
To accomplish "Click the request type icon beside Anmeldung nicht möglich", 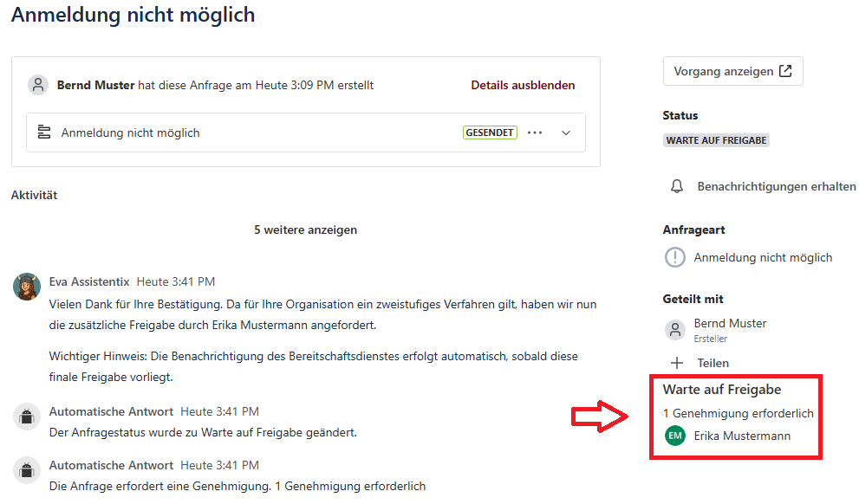I will [x=44, y=132].
